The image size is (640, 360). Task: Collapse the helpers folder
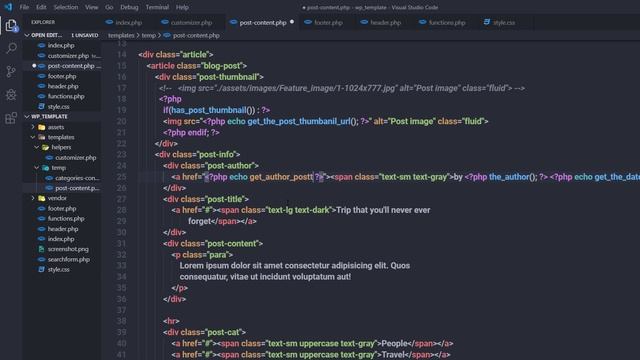[x=61, y=147]
